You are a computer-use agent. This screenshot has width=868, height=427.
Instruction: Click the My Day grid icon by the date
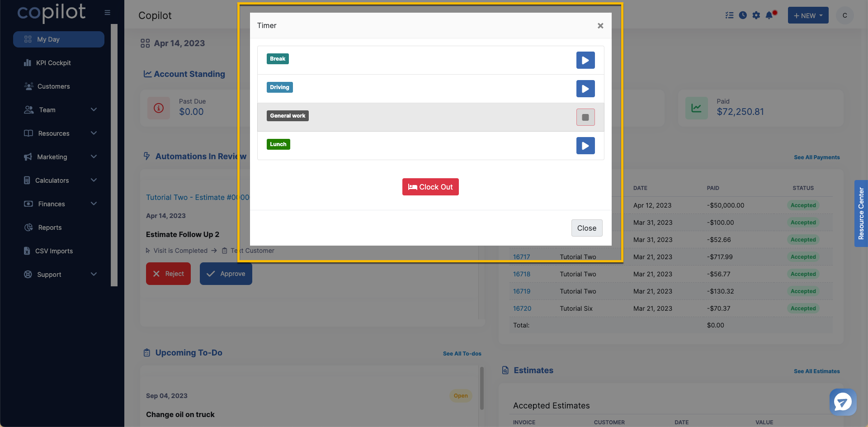tap(145, 43)
